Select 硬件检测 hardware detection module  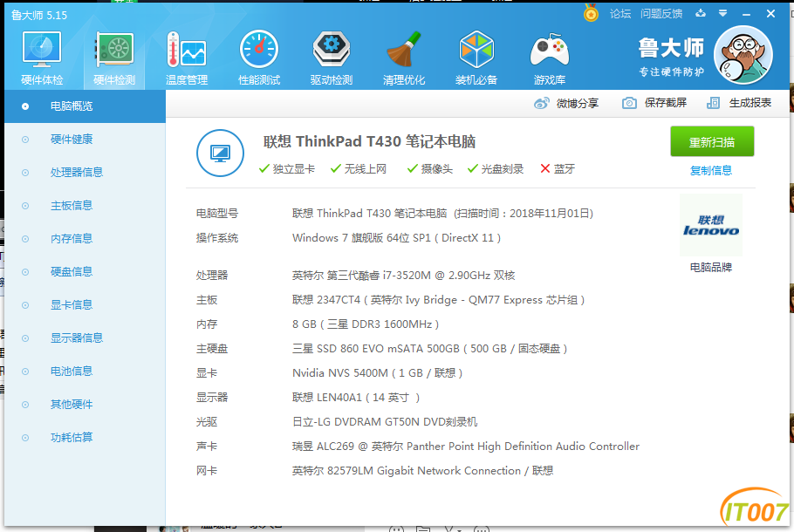(x=114, y=58)
